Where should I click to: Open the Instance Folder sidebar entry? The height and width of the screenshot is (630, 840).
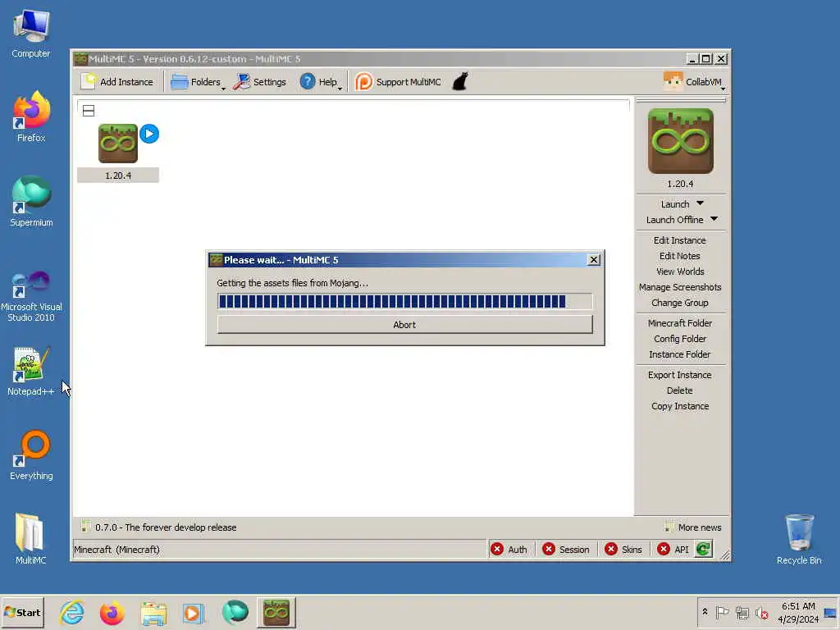click(x=680, y=354)
